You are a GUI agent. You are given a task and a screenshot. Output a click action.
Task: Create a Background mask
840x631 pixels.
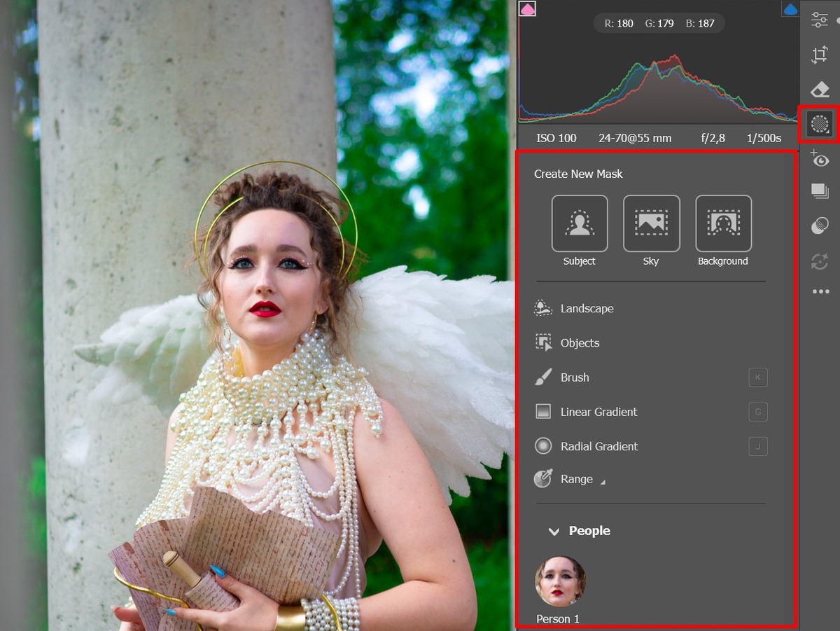click(723, 223)
